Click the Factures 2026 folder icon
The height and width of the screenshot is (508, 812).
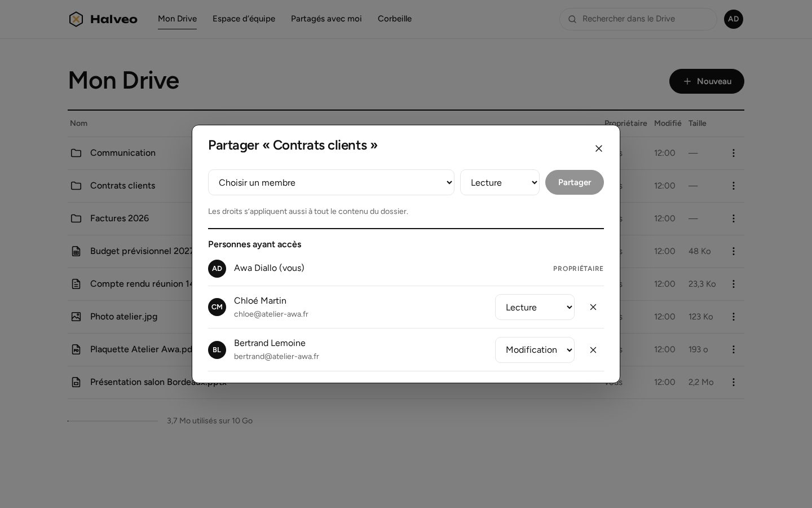click(76, 218)
